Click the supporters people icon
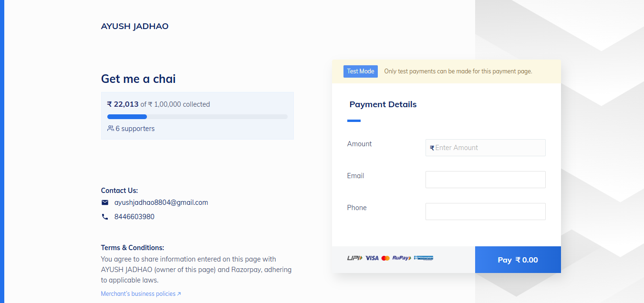The image size is (644, 303). [x=111, y=128]
